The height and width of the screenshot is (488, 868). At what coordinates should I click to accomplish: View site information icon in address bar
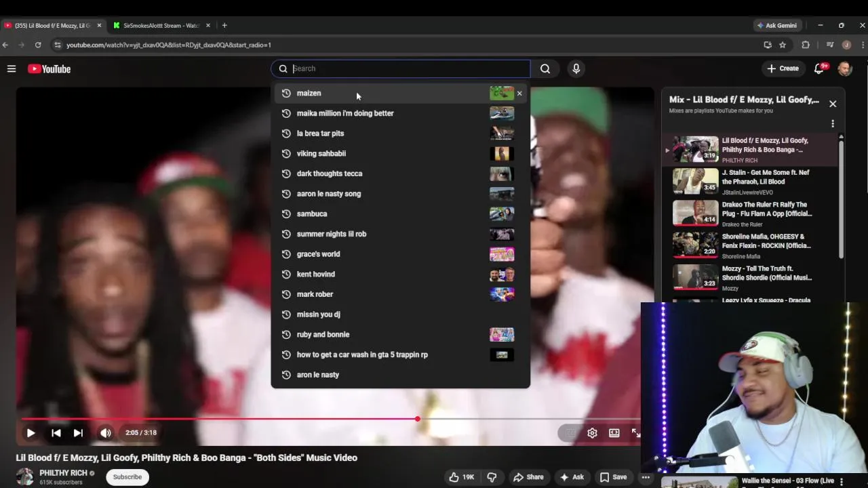pyautogui.click(x=58, y=45)
